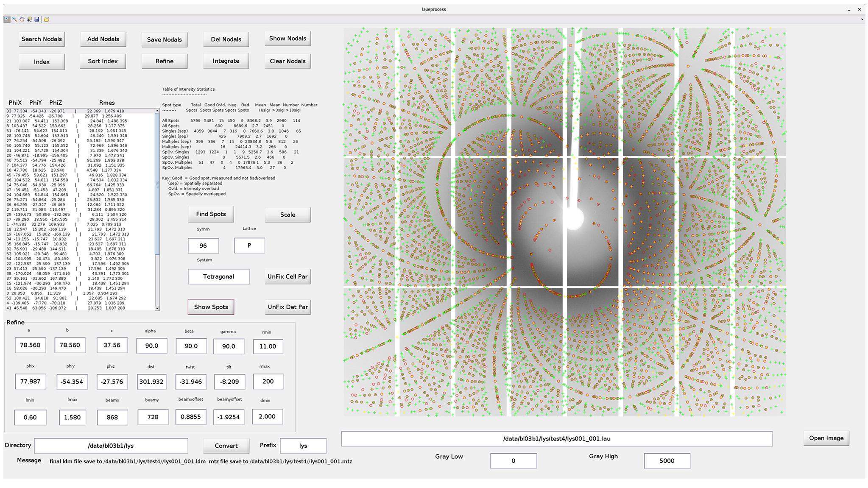This screenshot has height=488, width=868.
Task: Click the Clear Nodals button
Action: point(287,61)
